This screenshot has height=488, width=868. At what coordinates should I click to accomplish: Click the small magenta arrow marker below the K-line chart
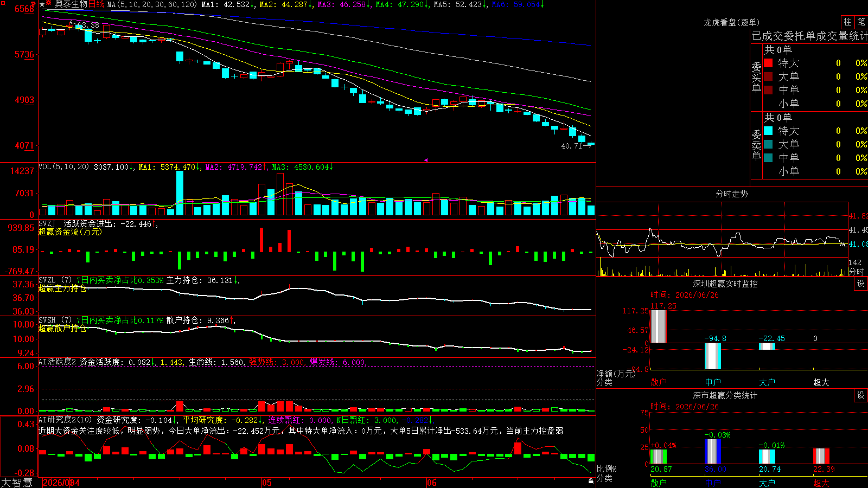click(426, 160)
